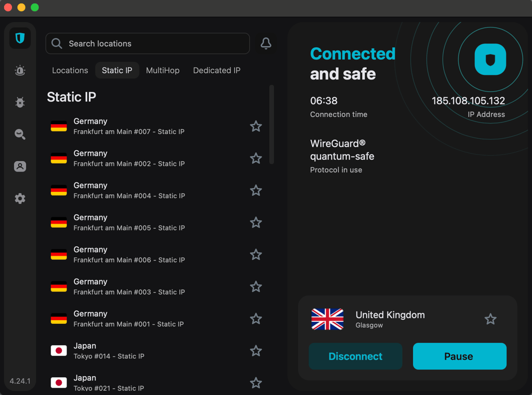
Task: Select the Static IP tab
Action: click(x=117, y=70)
